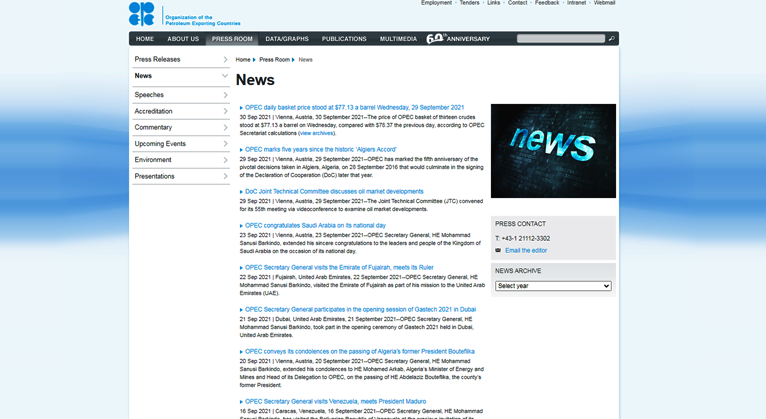Click the view archives link
Image resolution: width=766 pixels, height=419 pixels.
[317, 133]
